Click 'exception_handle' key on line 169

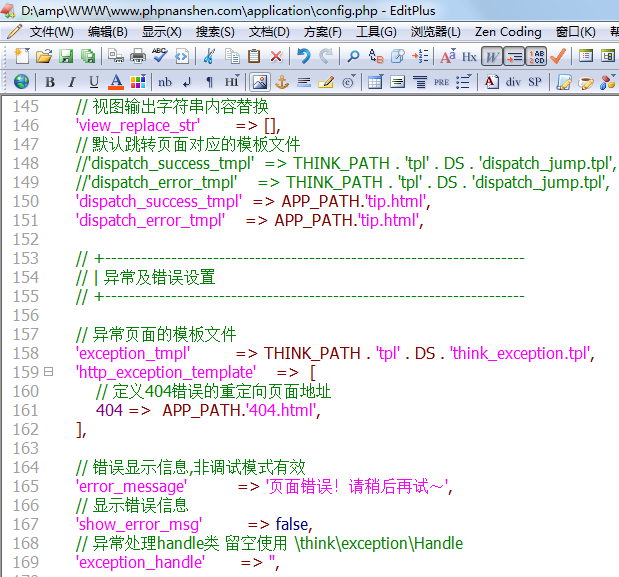click(140, 562)
